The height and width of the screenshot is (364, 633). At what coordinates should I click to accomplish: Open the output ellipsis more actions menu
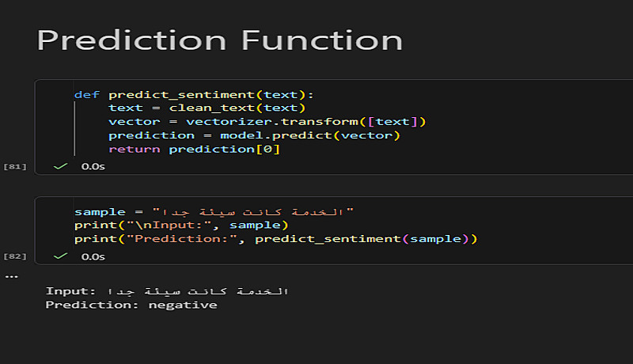click(11, 276)
